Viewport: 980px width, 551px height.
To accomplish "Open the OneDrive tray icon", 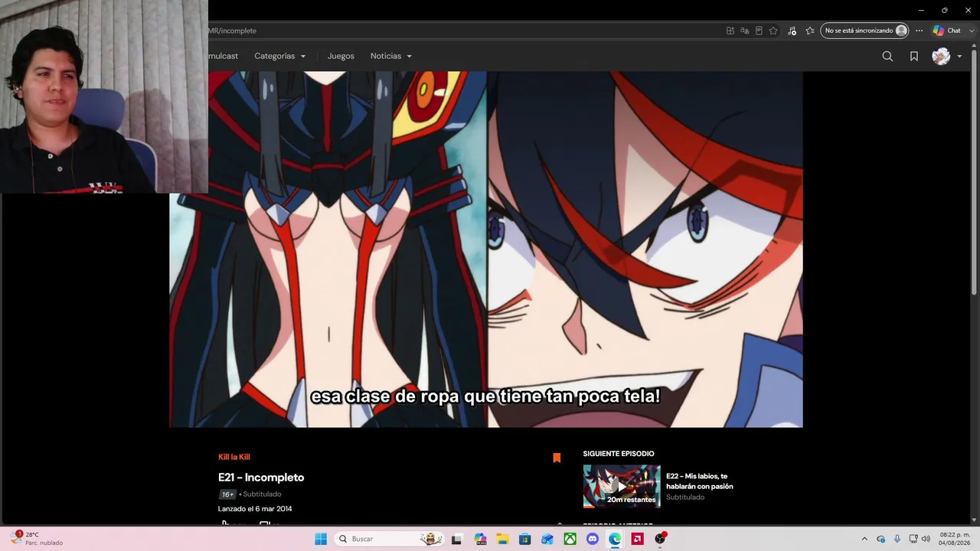I will (x=881, y=539).
